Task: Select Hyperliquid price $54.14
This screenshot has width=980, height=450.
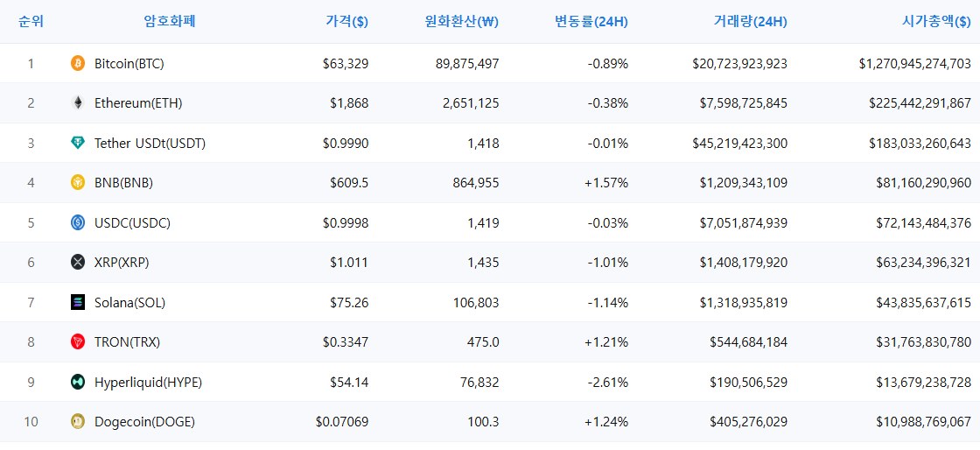Action: [x=349, y=382]
